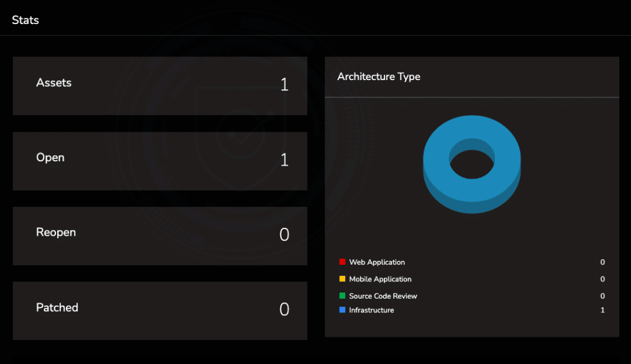
Task: Select the Patched stat card
Action: click(160, 311)
